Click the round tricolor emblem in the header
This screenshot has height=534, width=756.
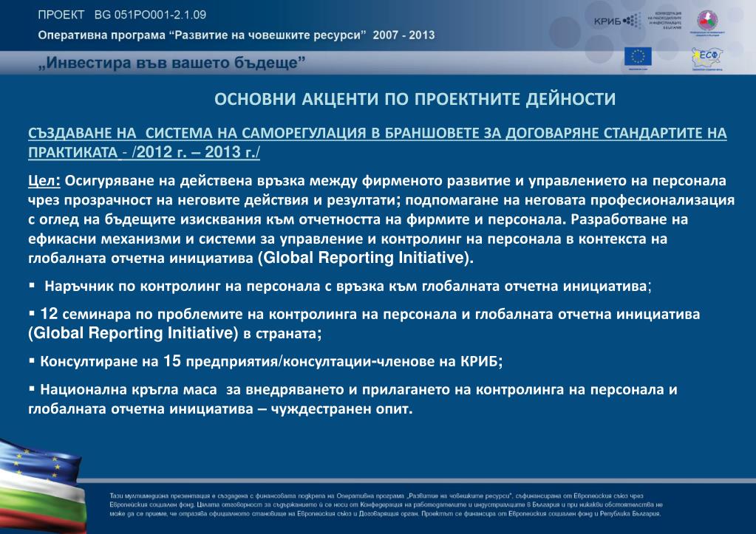(707, 22)
